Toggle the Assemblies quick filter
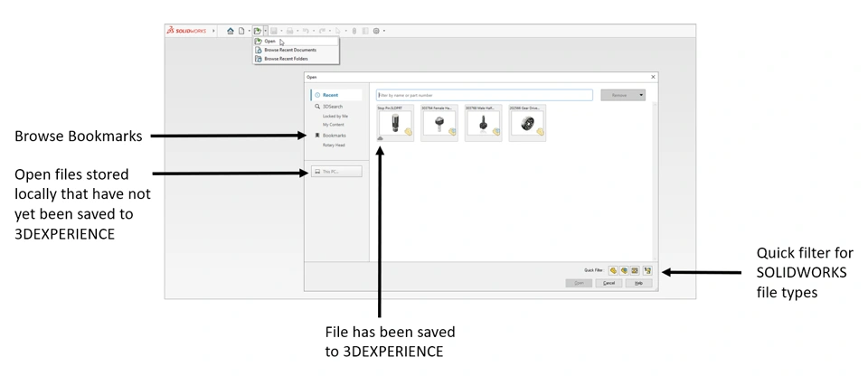The image size is (868, 376). click(x=624, y=271)
